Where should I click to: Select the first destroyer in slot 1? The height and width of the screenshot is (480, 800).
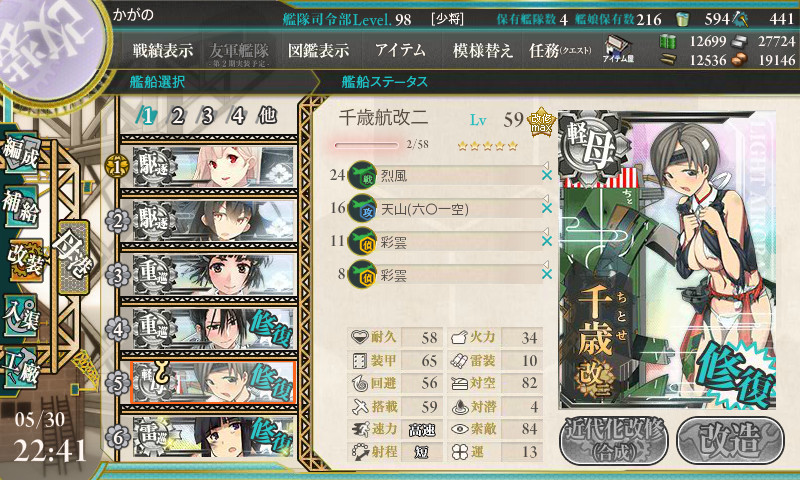tap(213, 166)
